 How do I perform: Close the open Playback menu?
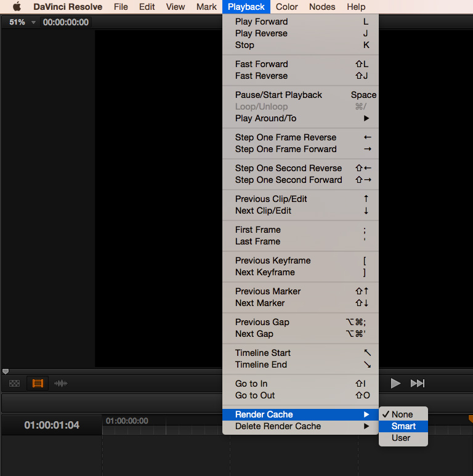click(x=246, y=7)
